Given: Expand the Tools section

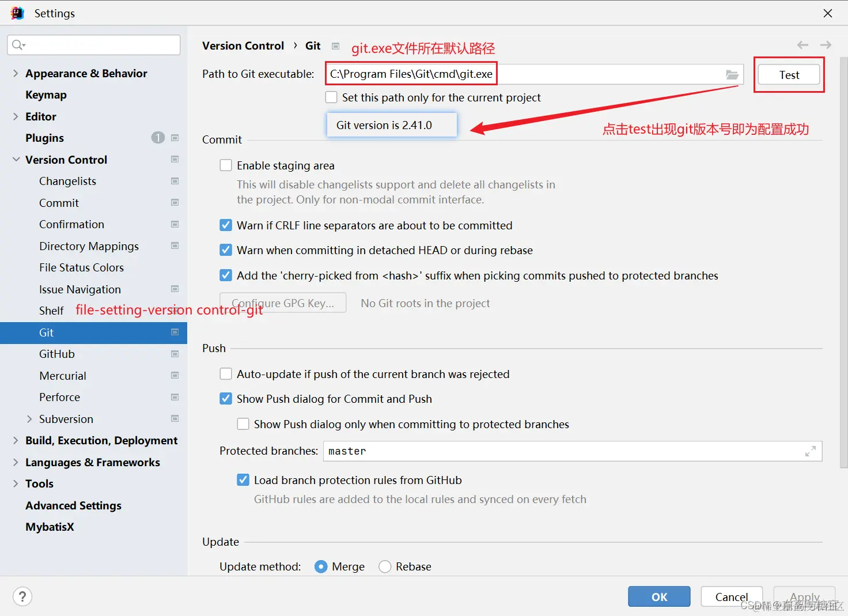Looking at the screenshot, I should click(16, 483).
